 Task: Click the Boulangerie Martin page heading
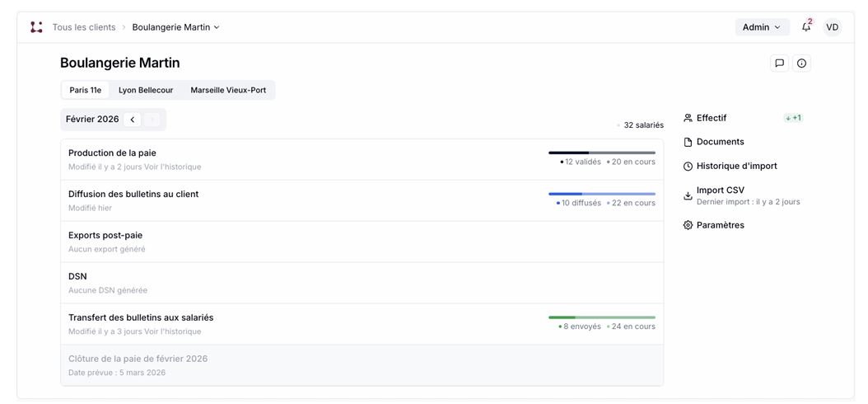[x=120, y=63]
